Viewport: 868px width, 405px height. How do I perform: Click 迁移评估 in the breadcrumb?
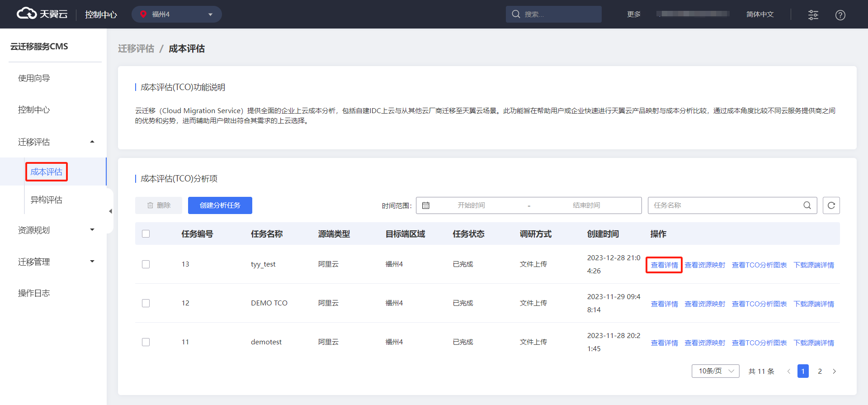tap(136, 48)
